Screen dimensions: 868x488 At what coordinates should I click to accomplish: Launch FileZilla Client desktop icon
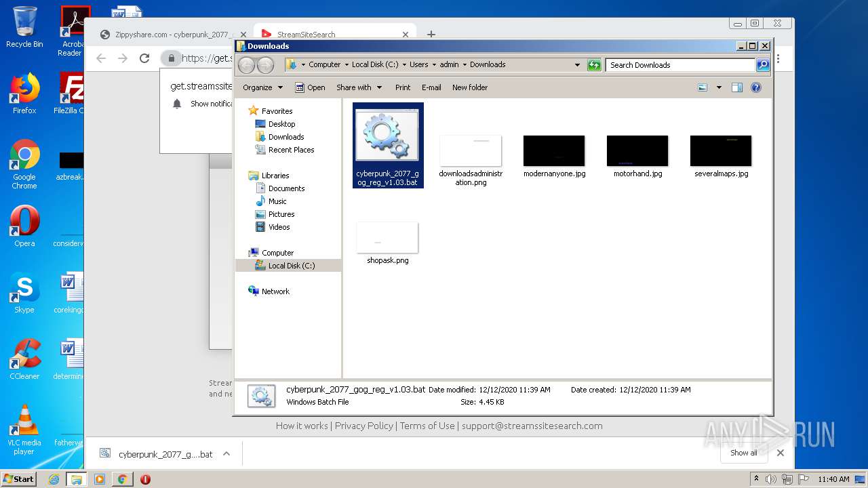click(69, 94)
